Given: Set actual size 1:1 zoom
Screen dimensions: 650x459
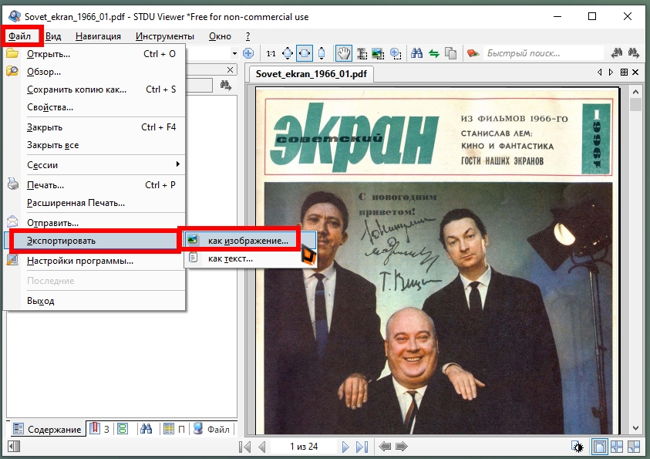Looking at the screenshot, I should [x=271, y=53].
